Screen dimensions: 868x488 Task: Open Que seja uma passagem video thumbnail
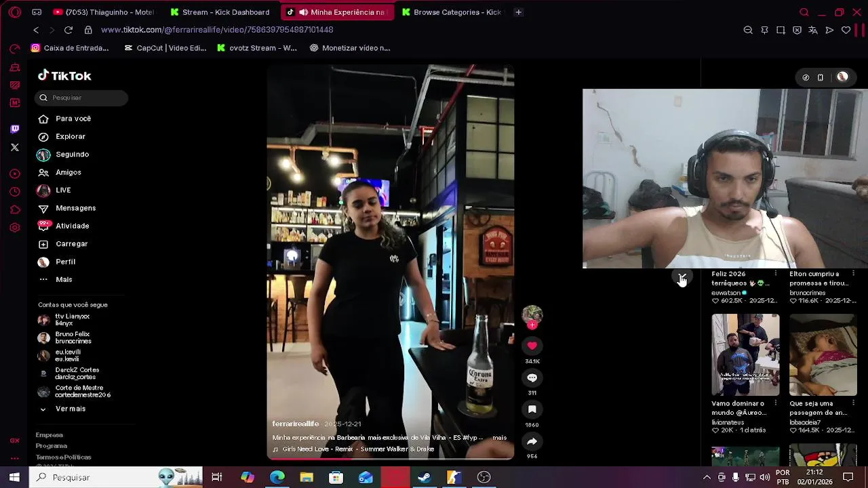[823, 354]
